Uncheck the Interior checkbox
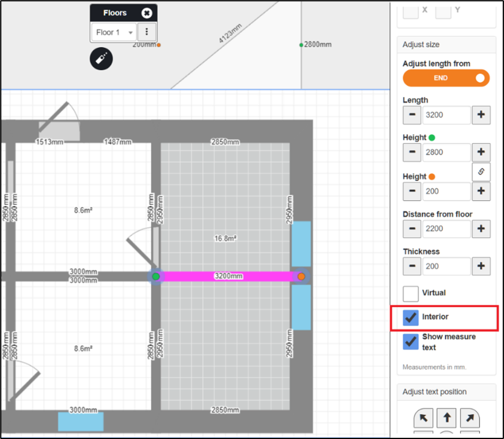 (411, 318)
